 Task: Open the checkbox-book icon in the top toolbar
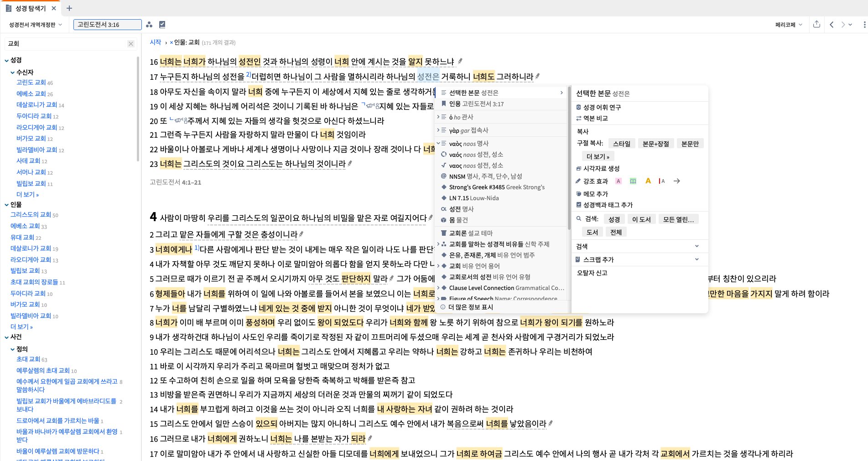coord(162,24)
